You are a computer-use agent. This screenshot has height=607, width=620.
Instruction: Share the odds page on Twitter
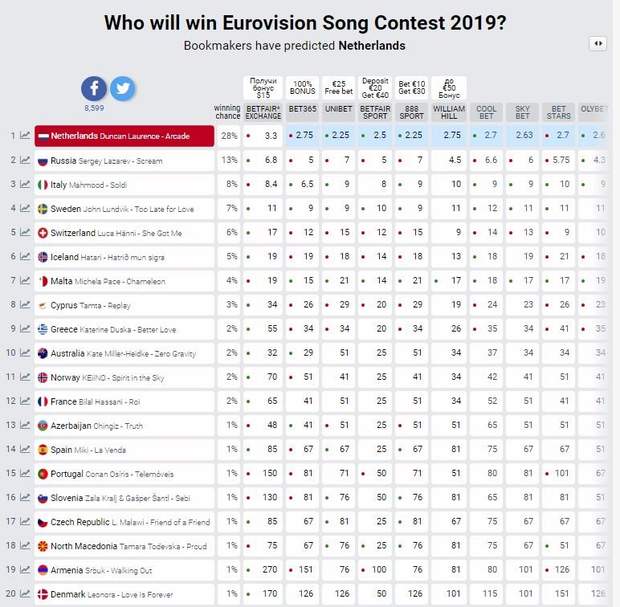click(122, 88)
